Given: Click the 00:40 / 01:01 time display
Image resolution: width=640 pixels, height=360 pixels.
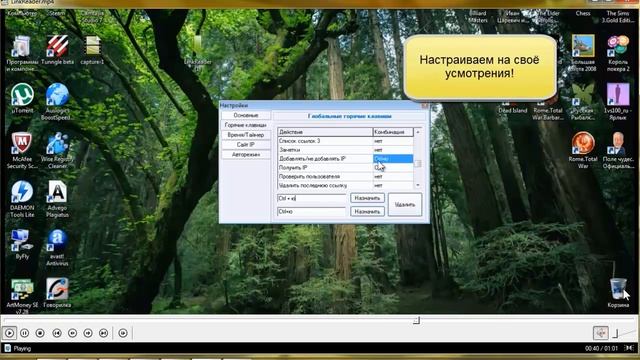Looking at the screenshot, I should coord(601,349).
